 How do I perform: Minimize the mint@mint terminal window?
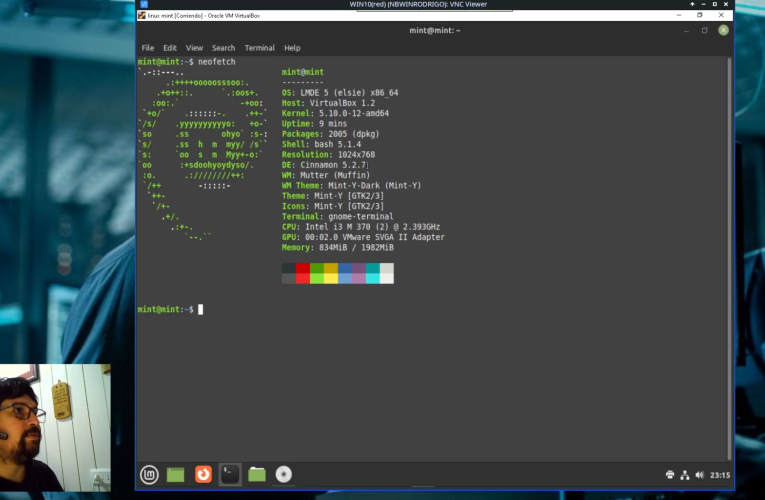click(x=686, y=30)
